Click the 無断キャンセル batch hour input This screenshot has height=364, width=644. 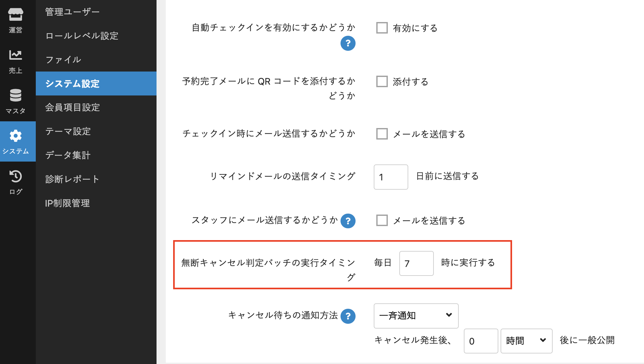(x=416, y=263)
